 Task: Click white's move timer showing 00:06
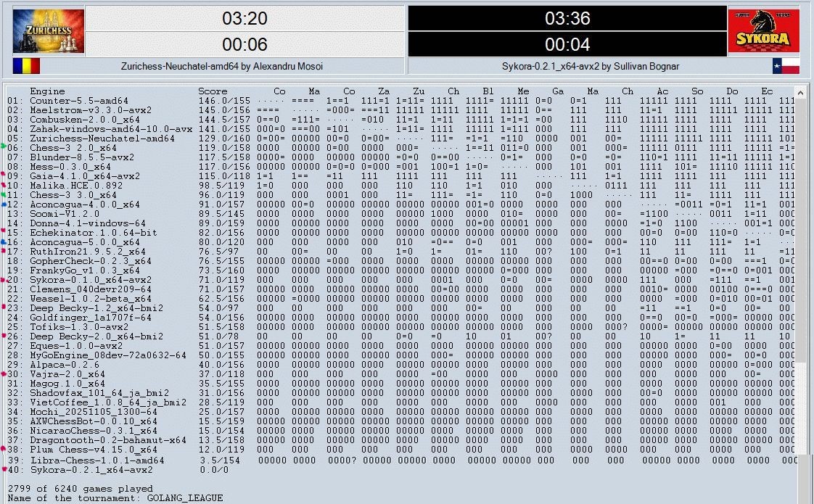click(x=244, y=45)
